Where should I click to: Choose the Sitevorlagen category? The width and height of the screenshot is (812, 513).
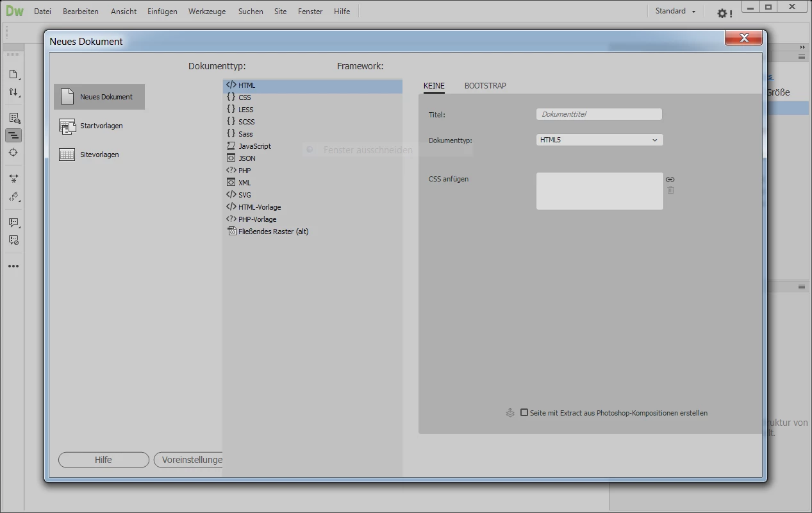(x=99, y=155)
